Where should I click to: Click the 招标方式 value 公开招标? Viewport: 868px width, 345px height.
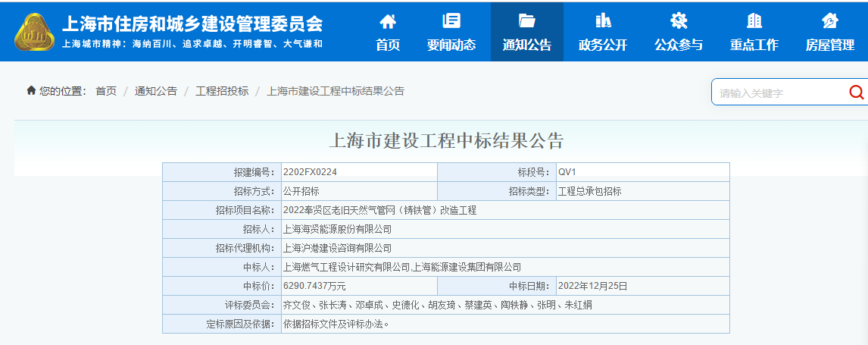[x=301, y=192]
